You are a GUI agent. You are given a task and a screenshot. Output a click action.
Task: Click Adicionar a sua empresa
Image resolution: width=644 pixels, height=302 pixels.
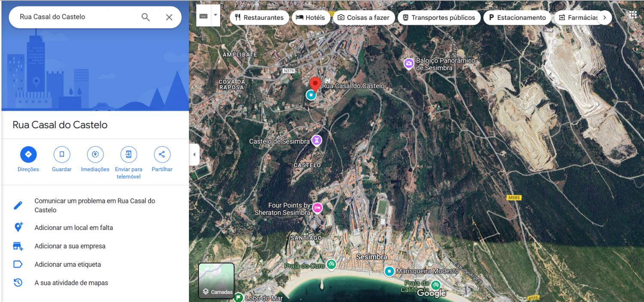tap(70, 246)
